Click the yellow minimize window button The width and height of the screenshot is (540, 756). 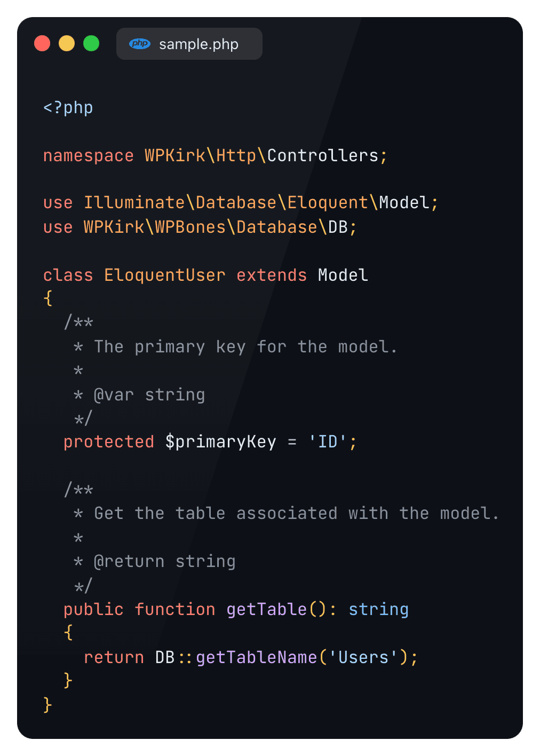tap(67, 43)
